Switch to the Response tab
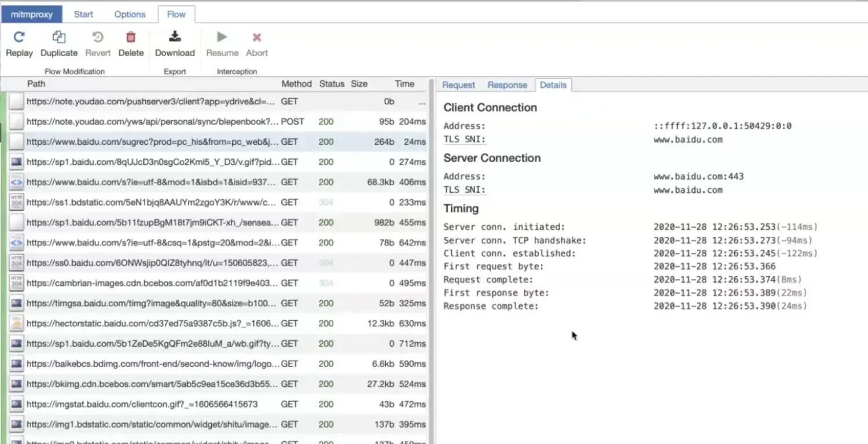The image size is (868, 444). coord(507,85)
